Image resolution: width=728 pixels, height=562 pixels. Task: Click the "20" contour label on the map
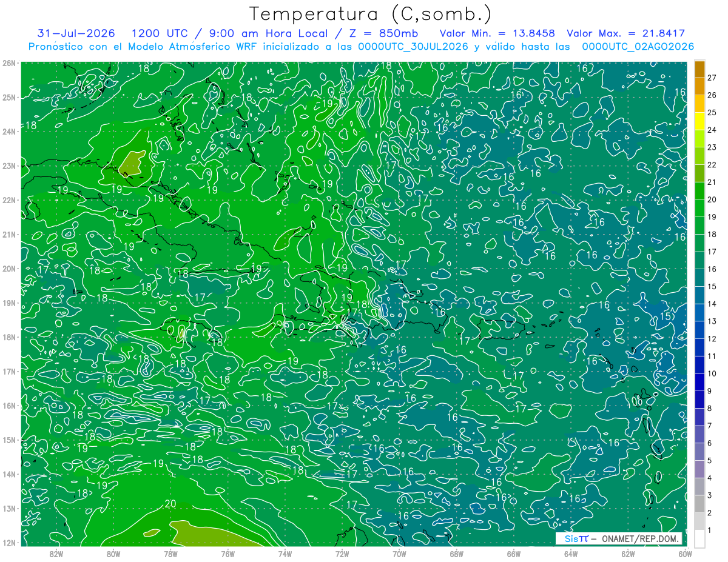(170, 504)
